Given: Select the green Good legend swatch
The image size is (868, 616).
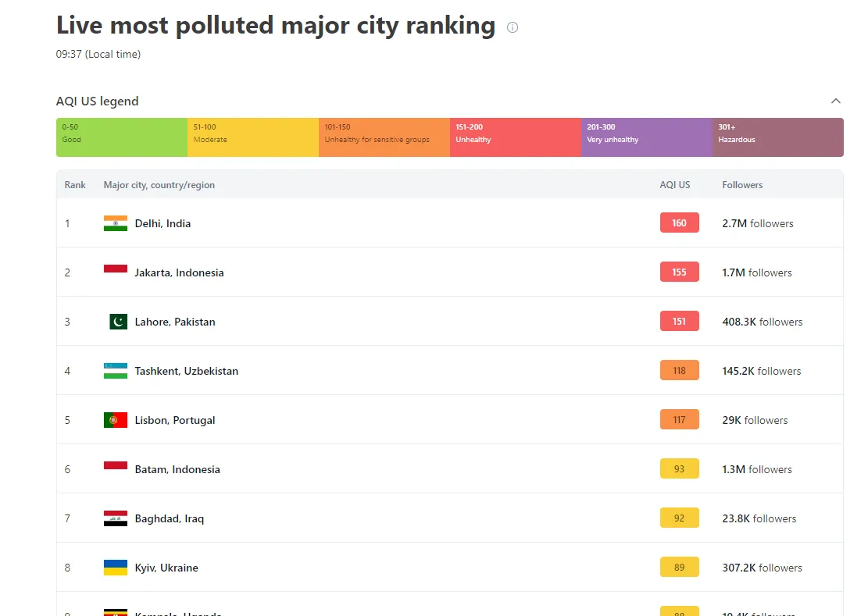Looking at the screenshot, I should pyautogui.click(x=122, y=137).
